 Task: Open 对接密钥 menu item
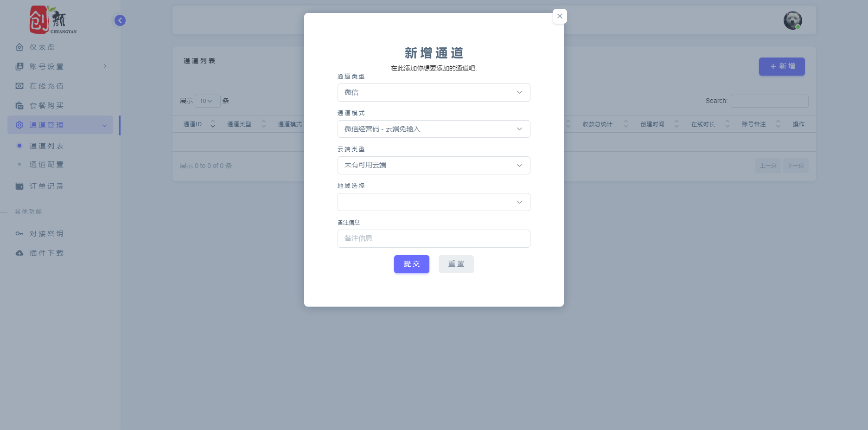coord(60,233)
